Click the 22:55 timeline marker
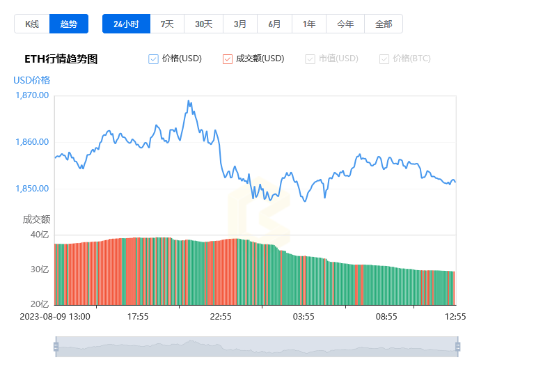 [221, 317]
